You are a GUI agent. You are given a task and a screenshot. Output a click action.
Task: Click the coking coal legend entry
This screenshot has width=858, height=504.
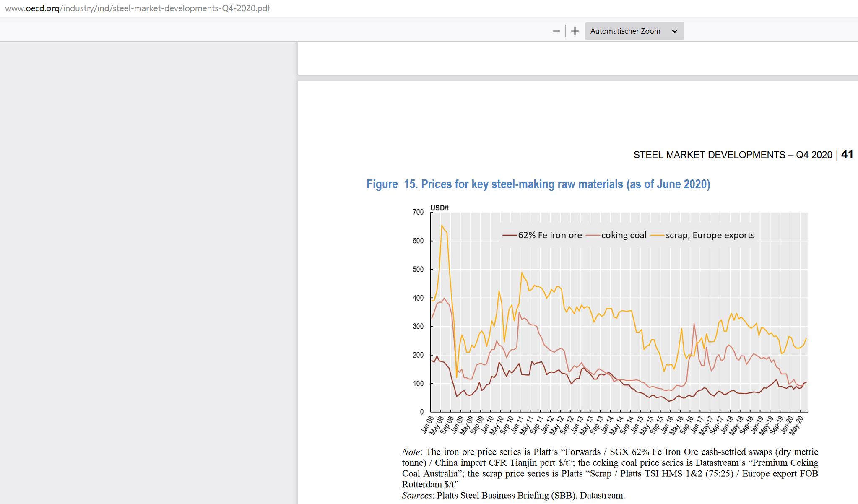pyautogui.click(x=623, y=235)
